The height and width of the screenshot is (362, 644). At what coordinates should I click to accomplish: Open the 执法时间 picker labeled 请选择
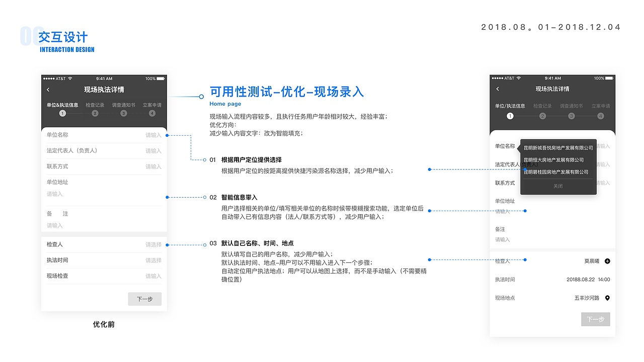(x=152, y=260)
